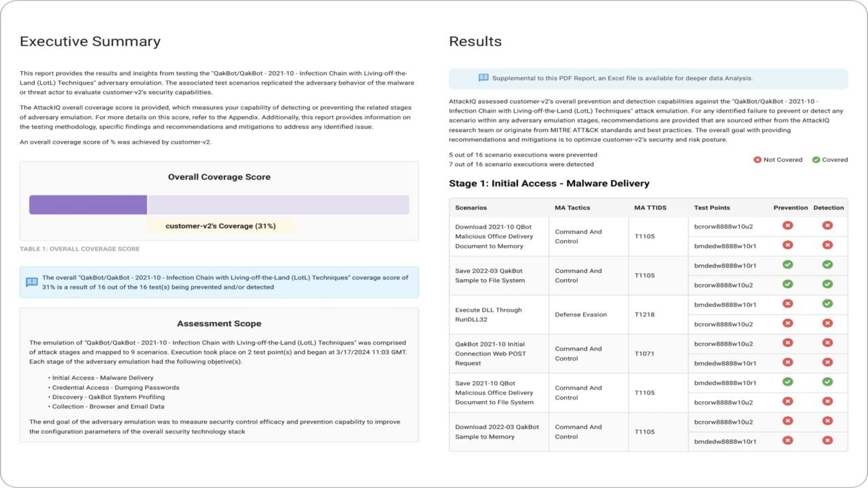Click Prevention red X for QakBot Initial Connection bcrorw8888w10u2
This screenshot has height=488, width=868.
(x=787, y=343)
